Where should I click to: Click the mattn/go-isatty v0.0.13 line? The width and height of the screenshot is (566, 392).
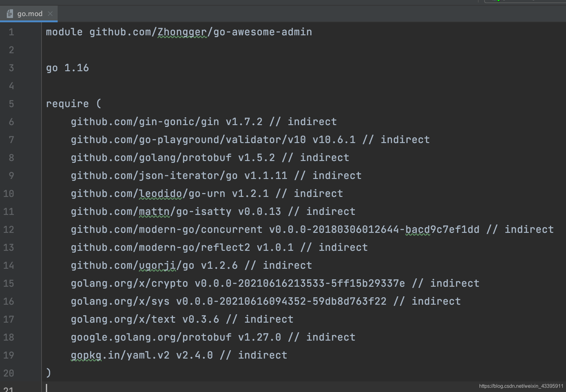pos(213,211)
